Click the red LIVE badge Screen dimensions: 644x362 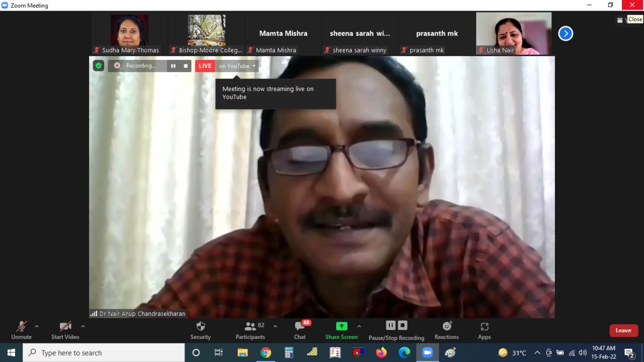205,66
